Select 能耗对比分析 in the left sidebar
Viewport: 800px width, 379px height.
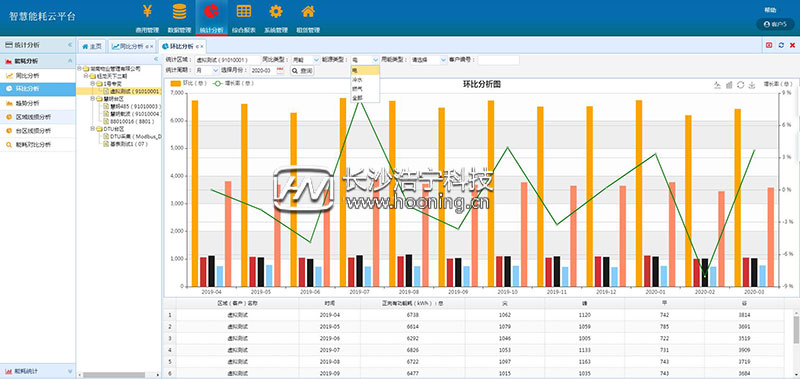tap(38, 144)
